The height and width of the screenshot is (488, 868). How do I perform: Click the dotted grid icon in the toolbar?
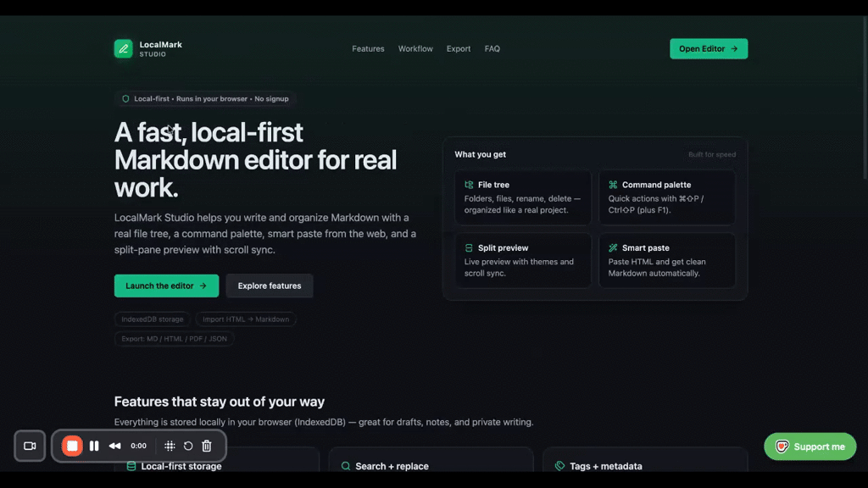pos(169,446)
